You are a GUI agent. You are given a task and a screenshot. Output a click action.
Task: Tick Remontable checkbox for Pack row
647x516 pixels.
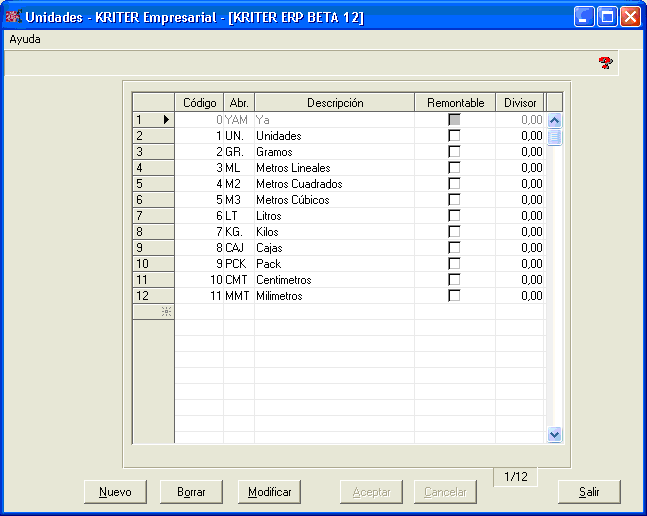point(454,264)
